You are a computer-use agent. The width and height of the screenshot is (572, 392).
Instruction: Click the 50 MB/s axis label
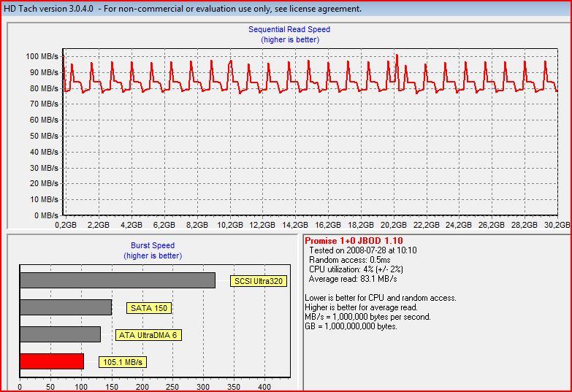44,136
